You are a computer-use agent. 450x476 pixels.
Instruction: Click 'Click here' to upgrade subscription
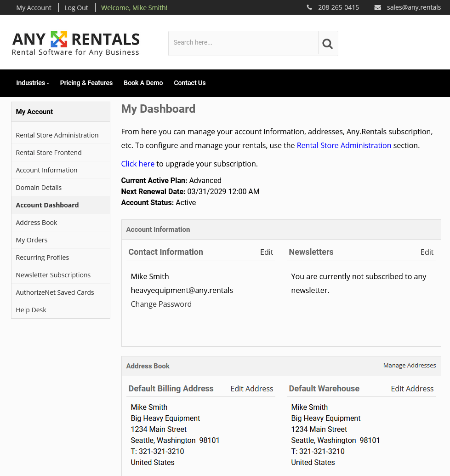137,164
